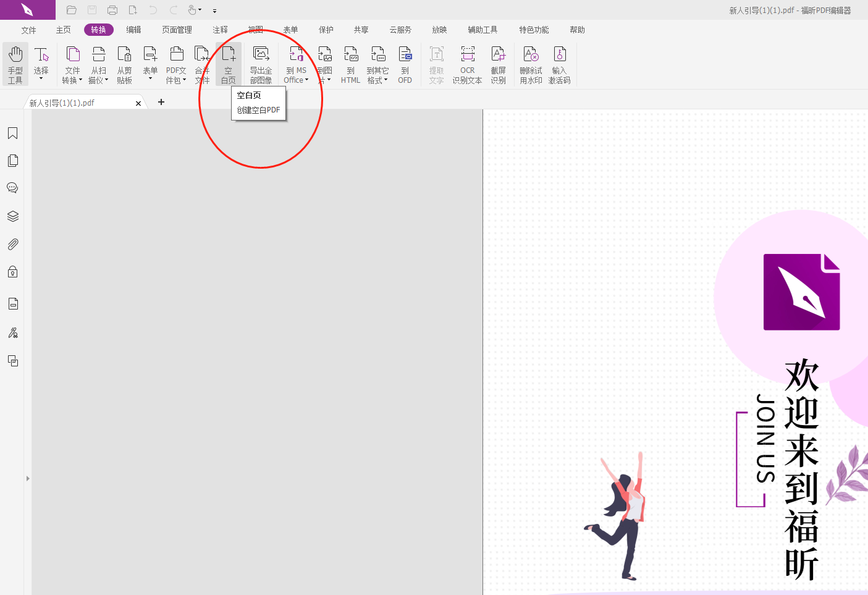This screenshot has height=595, width=868.
Task: Open the 页面管理 ribbon tab
Action: tap(177, 30)
